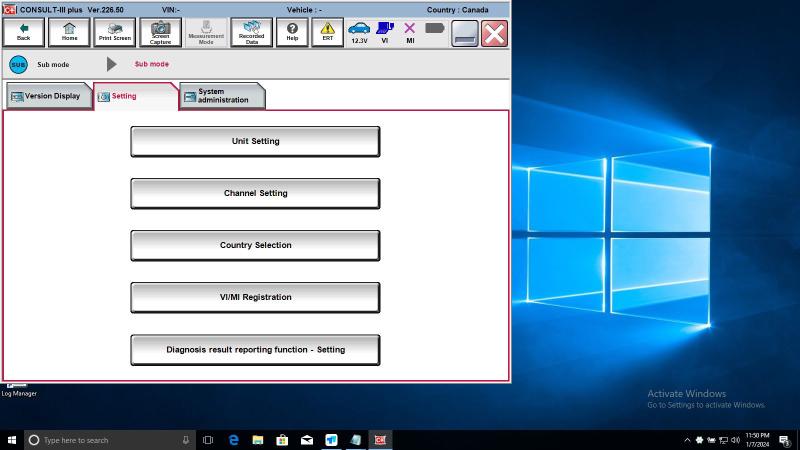The height and width of the screenshot is (450, 800).
Task: Open the Mail app from taskbar
Action: pos(307,440)
